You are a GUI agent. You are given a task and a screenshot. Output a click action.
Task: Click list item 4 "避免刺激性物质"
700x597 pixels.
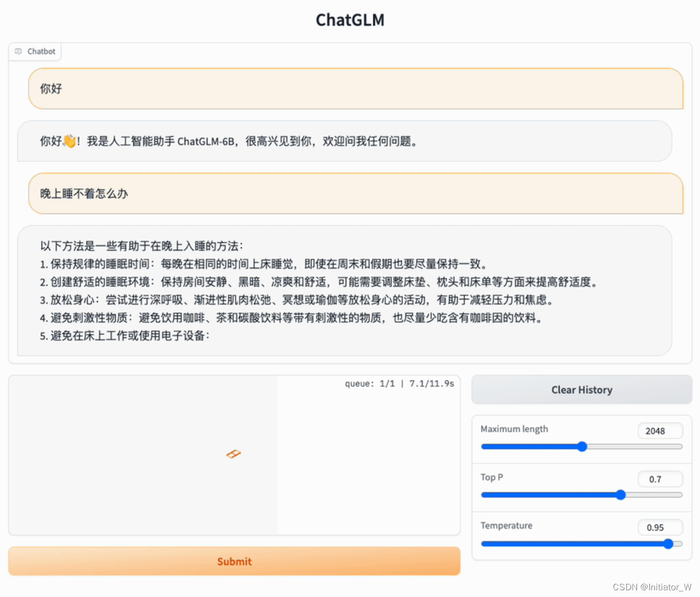[x=292, y=318]
